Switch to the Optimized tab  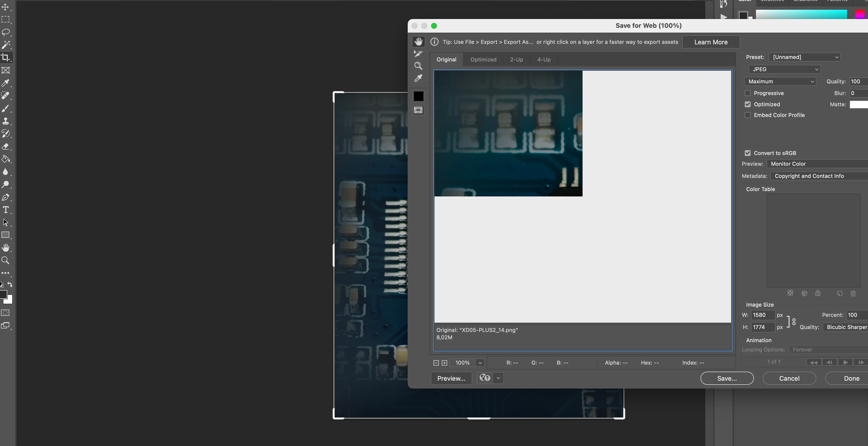483,59
